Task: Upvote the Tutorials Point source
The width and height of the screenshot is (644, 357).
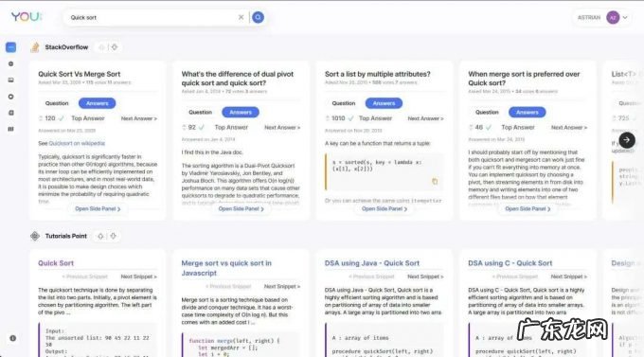Action: 100,236
